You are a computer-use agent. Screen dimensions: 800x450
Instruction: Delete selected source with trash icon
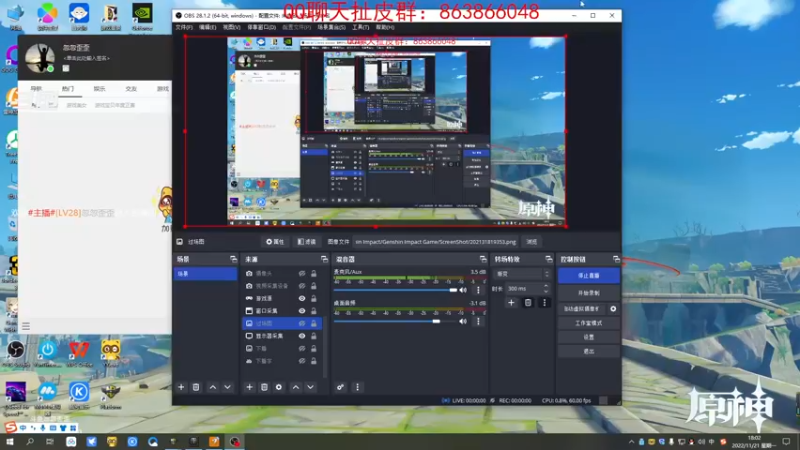tap(264, 387)
